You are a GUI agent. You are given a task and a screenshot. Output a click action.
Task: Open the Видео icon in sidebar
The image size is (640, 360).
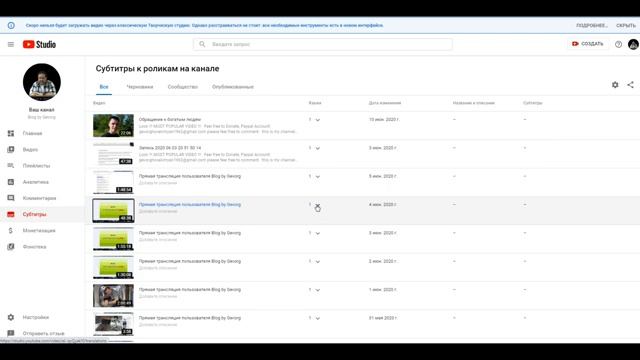tap(11, 149)
